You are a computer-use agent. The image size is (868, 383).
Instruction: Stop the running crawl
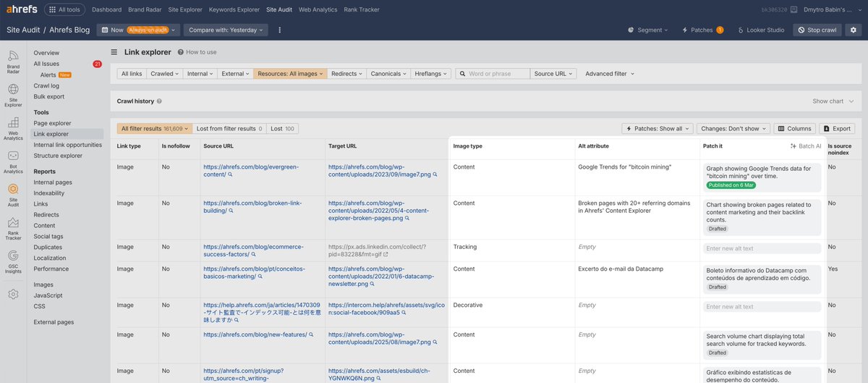pyautogui.click(x=817, y=30)
